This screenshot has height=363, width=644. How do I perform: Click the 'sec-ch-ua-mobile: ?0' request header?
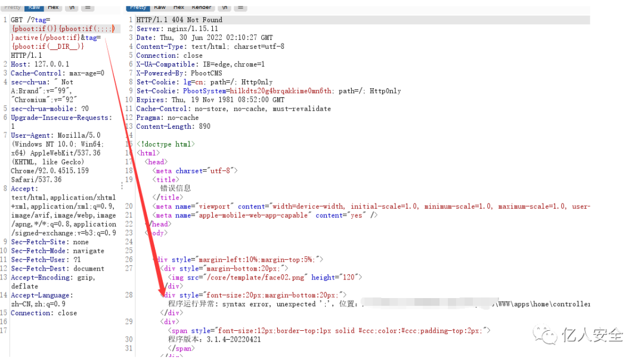tap(49, 108)
